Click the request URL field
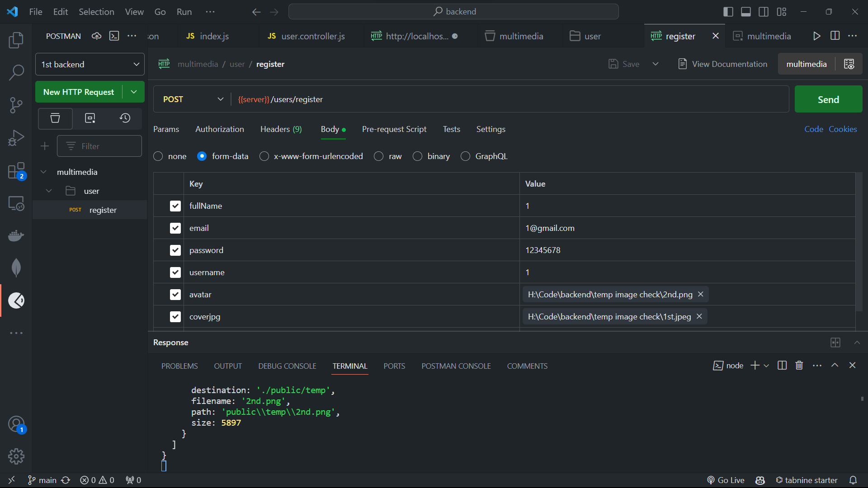 pyautogui.click(x=509, y=99)
